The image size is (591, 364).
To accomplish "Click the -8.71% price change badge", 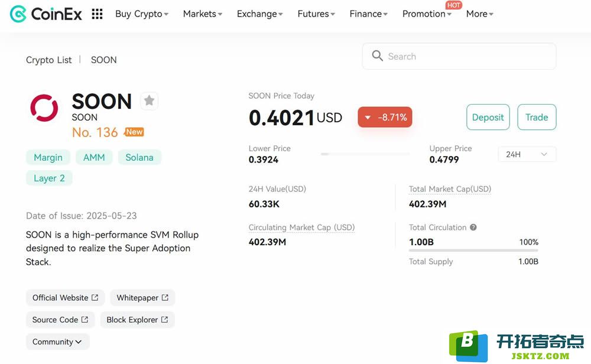I will 385,117.
